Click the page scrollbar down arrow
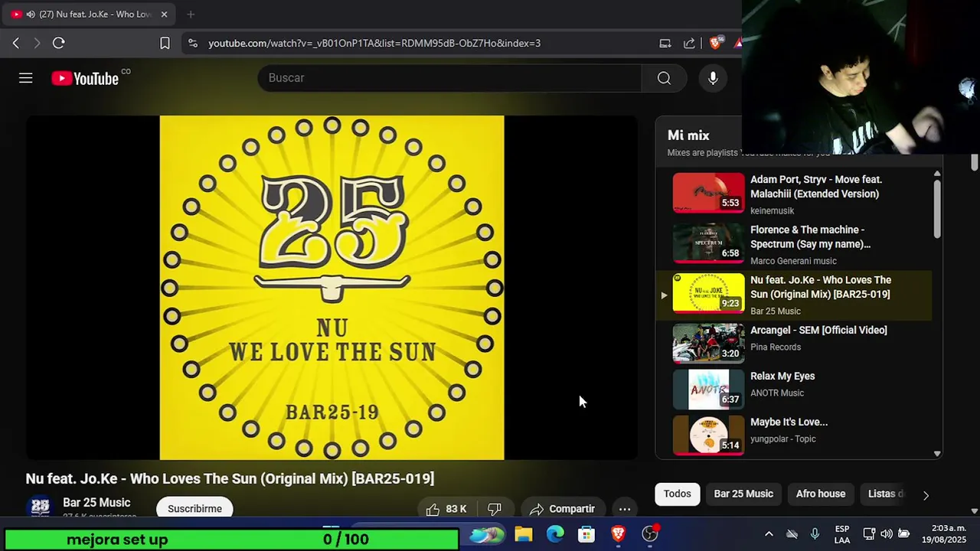980x551 pixels. tap(974, 510)
